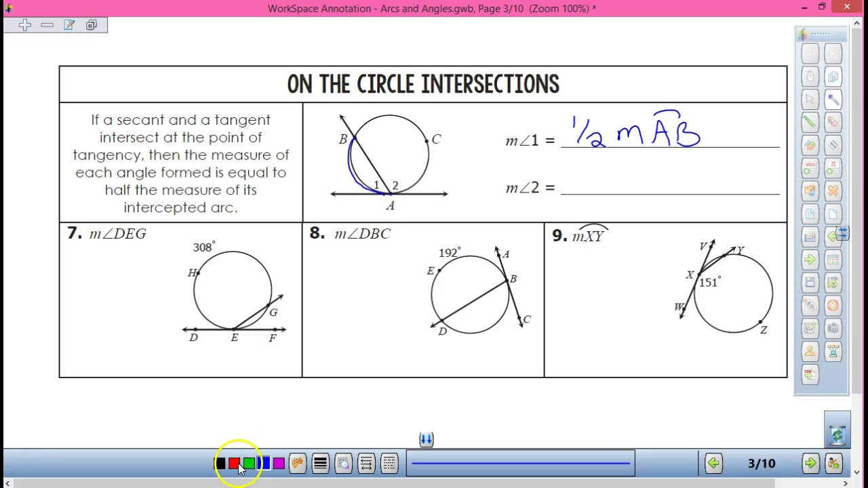Toggle the properties bar double-arrow handle
The height and width of the screenshot is (488, 868).
coord(426,440)
